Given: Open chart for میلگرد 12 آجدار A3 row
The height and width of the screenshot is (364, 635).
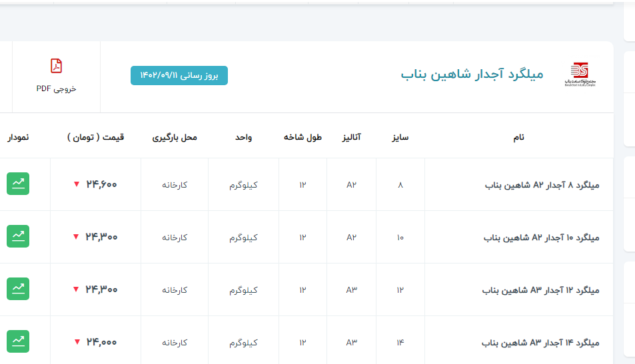Looking at the screenshot, I should pyautogui.click(x=18, y=289).
